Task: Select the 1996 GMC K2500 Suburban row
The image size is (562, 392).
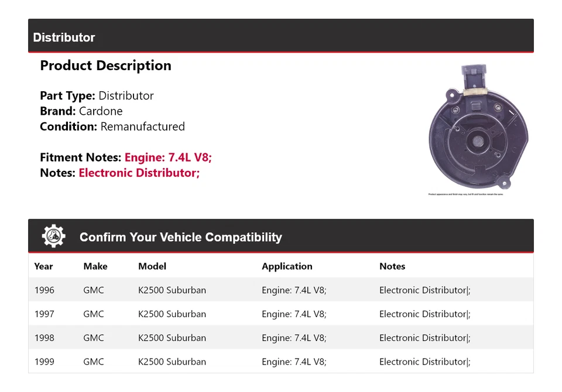Action: pos(280,290)
